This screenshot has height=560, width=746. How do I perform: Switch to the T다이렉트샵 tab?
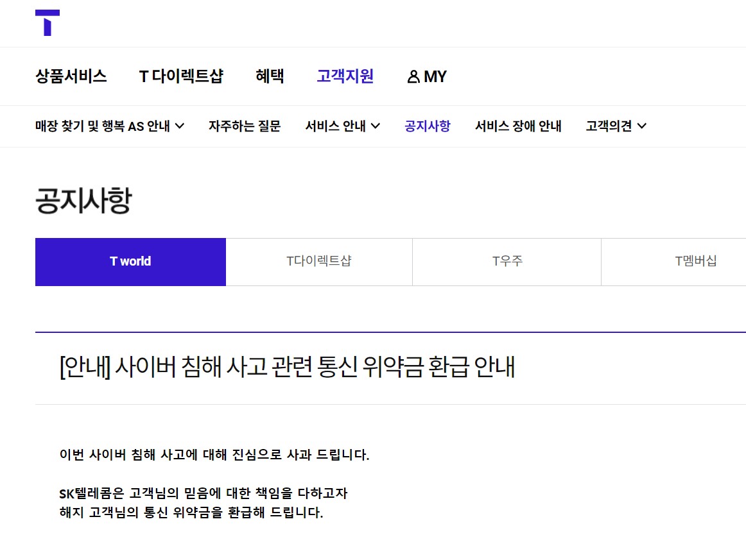coord(319,262)
